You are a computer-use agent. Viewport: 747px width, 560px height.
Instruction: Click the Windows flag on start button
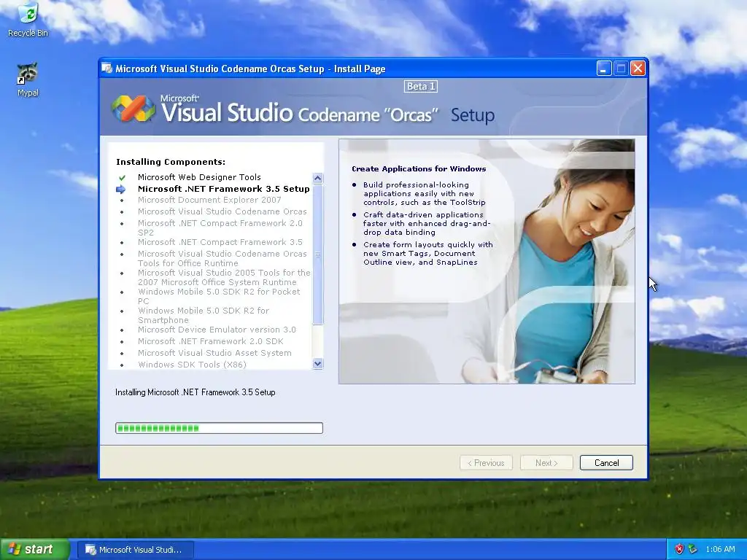(14, 549)
